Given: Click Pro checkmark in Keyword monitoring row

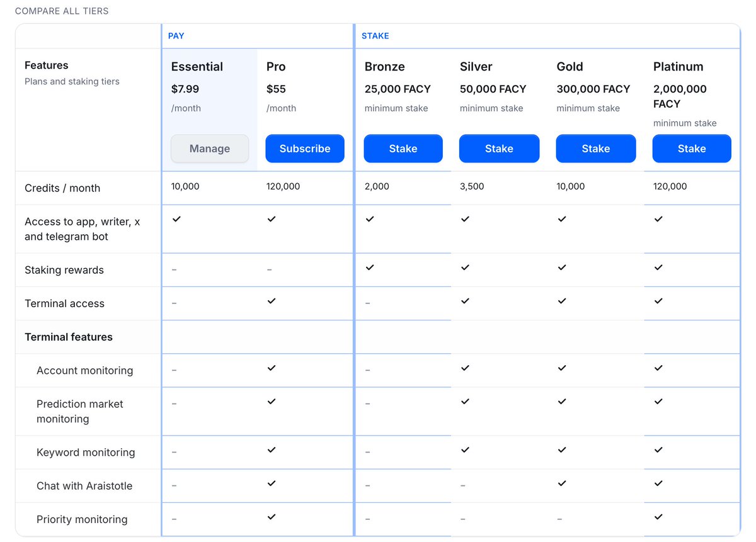Looking at the screenshot, I should (272, 450).
